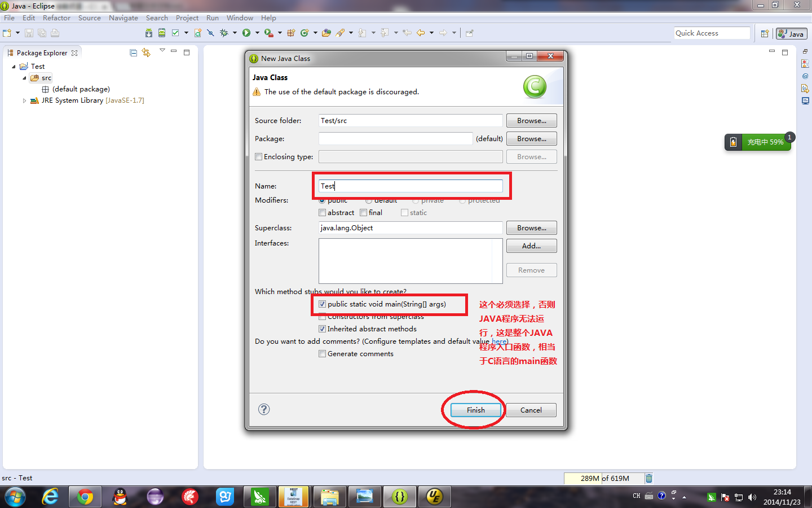This screenshot has height=508, width=812.
Task: Toggle Link with Editor in Package Explorer
Action: pyautogui.click(x=146, y=52)
